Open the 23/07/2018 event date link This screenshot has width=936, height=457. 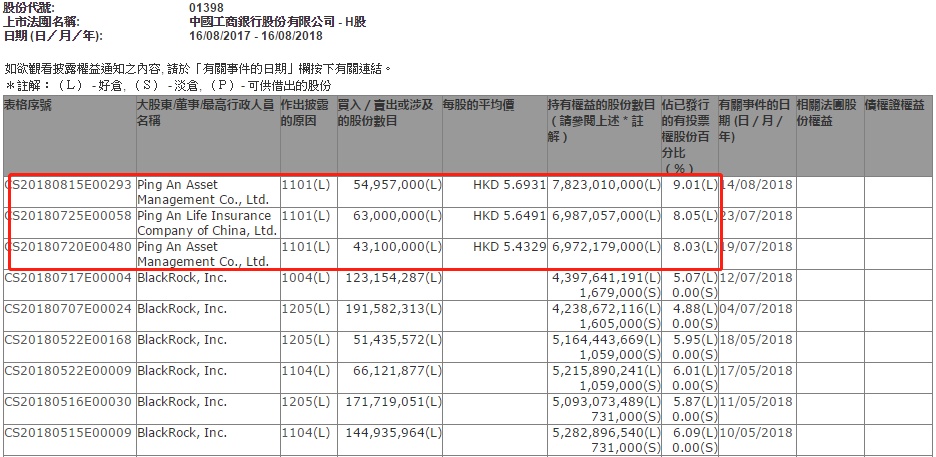(x=757, y=215)
